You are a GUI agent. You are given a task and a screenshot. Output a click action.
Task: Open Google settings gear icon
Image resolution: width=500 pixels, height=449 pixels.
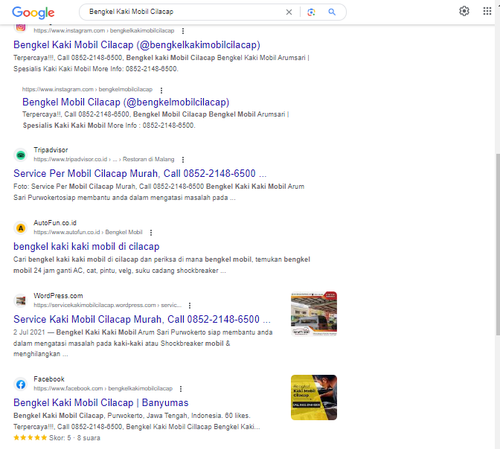464,11
